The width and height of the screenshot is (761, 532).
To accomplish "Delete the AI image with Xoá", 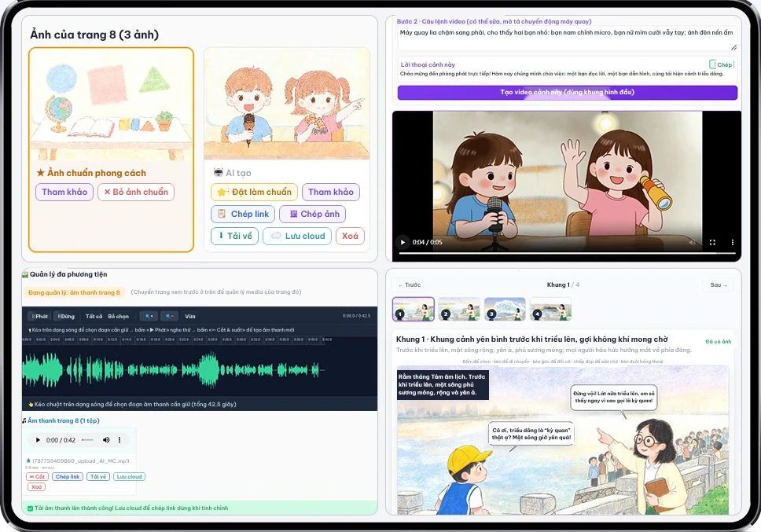I will point(350,236).
